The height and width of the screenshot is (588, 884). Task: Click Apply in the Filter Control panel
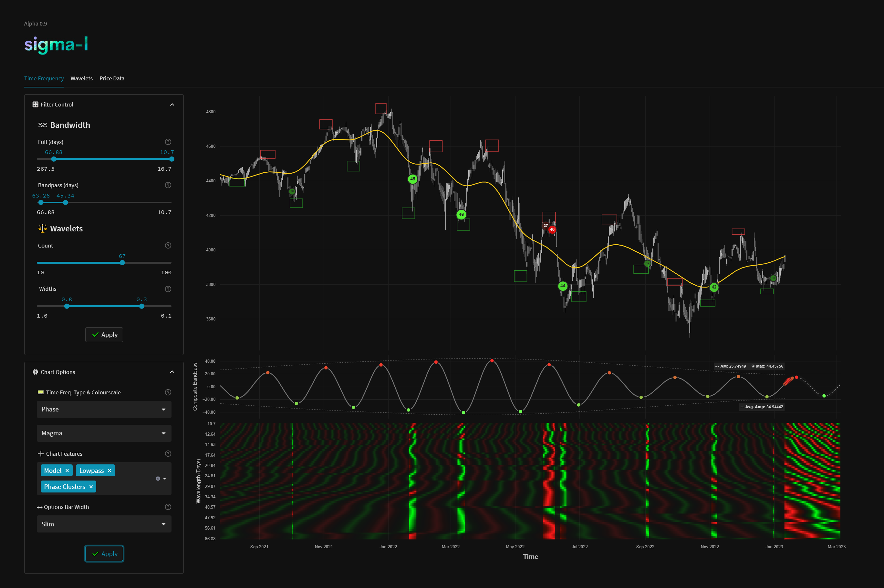(104, 334)
